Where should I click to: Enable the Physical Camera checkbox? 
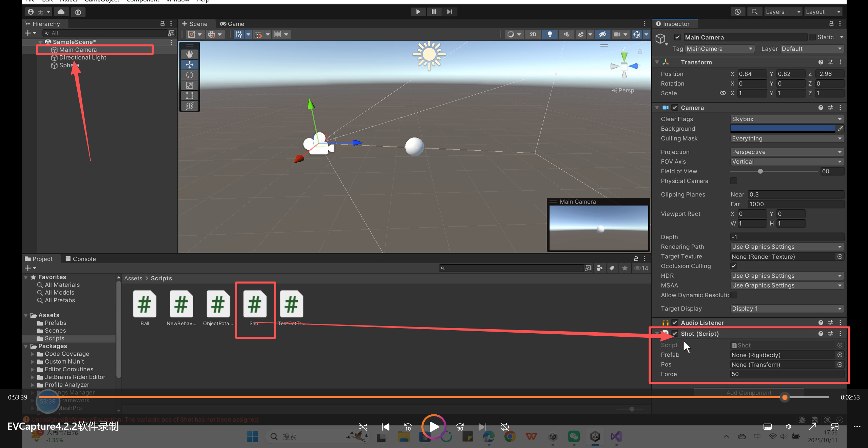[x=734, y=181]
